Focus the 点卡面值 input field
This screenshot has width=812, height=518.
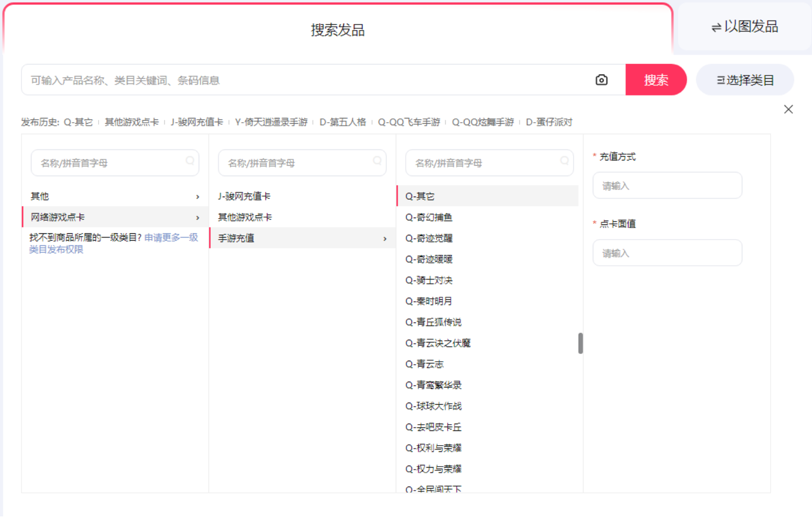point(667,253)
